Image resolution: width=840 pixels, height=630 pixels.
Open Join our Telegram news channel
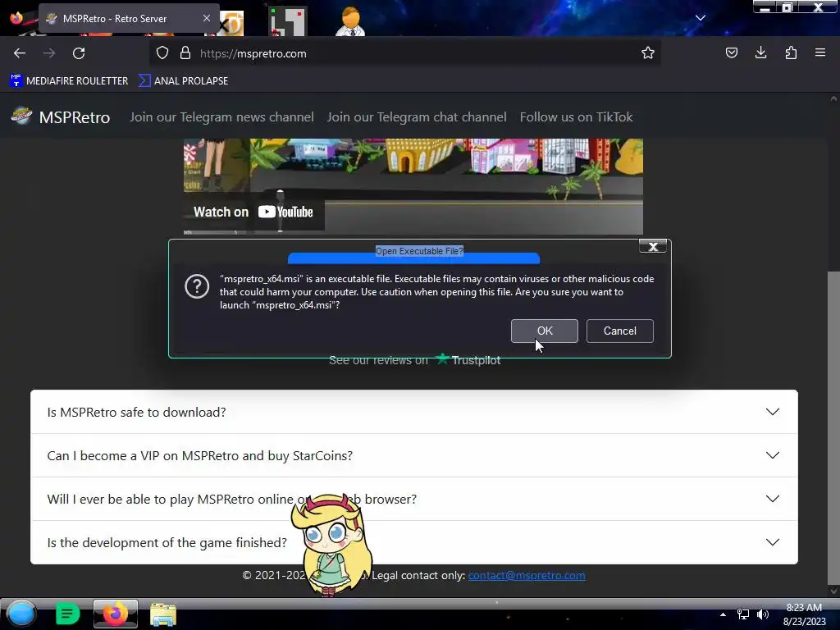tap(221, 117)
